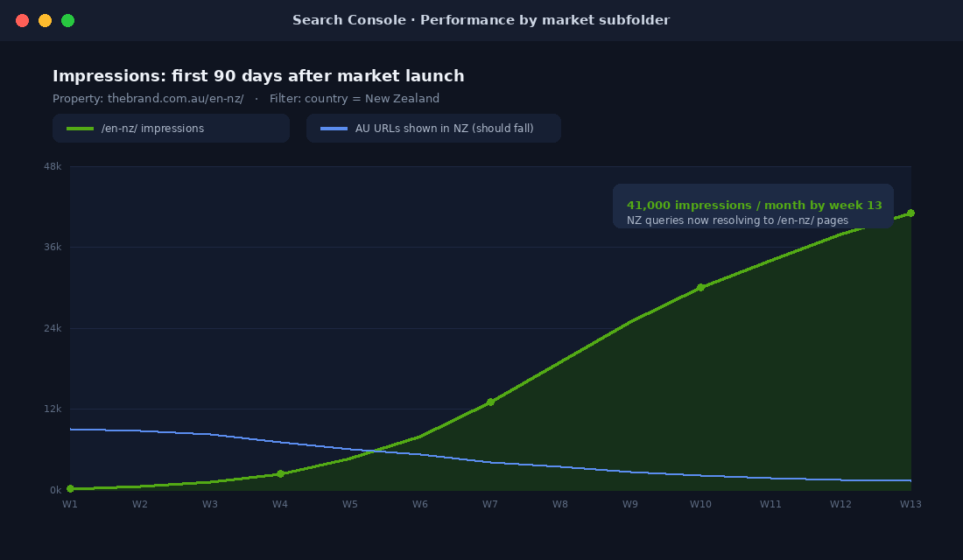This screenshot has height=560, width=963.
Task: Click the Property thebrand.com.au/en-nz/ text
Action: [148, 98]
